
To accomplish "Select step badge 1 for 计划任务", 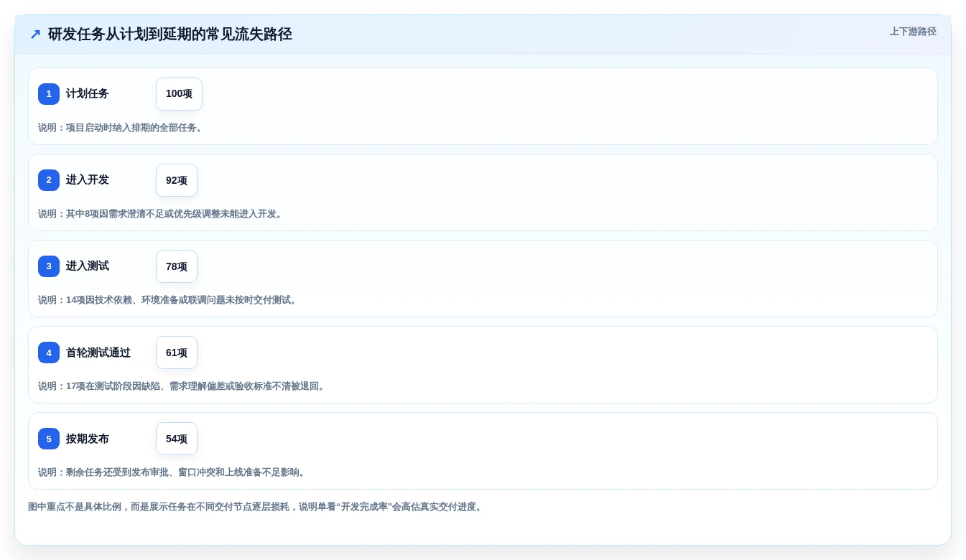I will (49, 94).
